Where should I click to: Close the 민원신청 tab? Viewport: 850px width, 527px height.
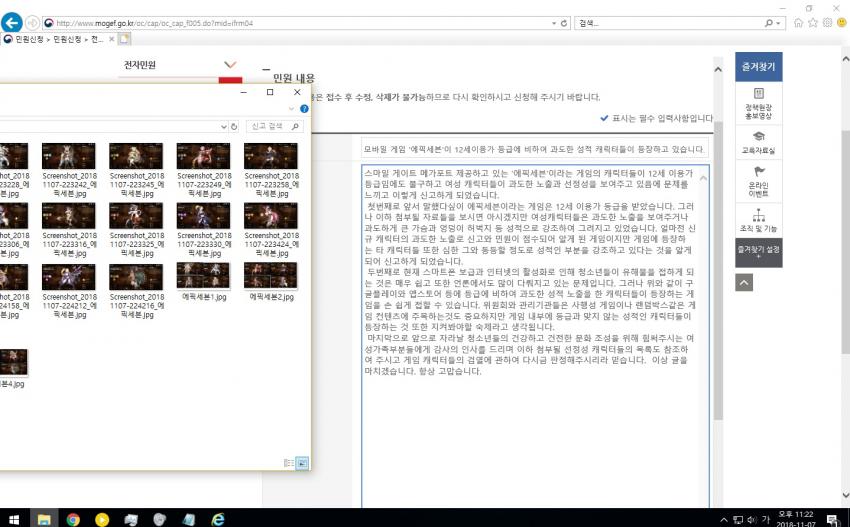click(112, 39)
